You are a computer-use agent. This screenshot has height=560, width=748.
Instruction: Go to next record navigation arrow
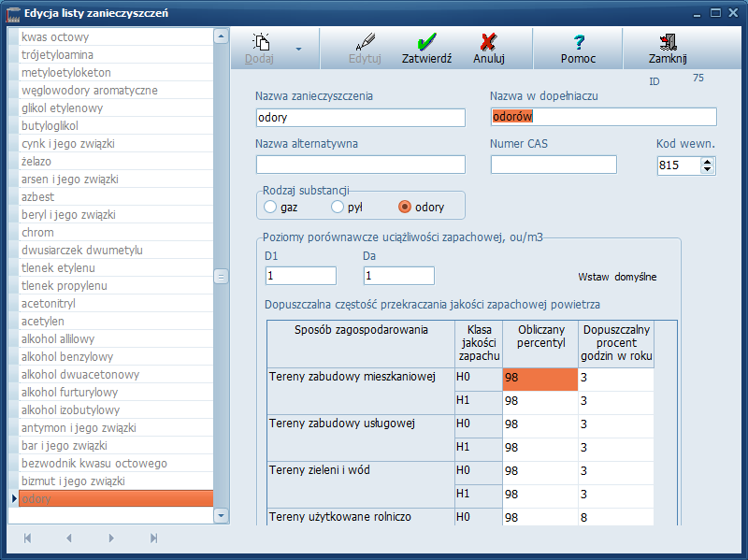tap(111, 538)
